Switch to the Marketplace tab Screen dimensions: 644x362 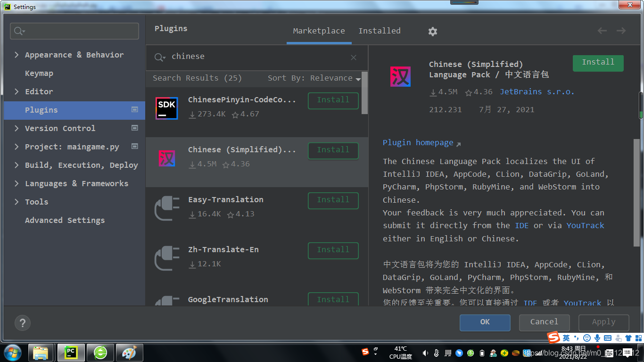pyautogui.click(x=319, y=31)
